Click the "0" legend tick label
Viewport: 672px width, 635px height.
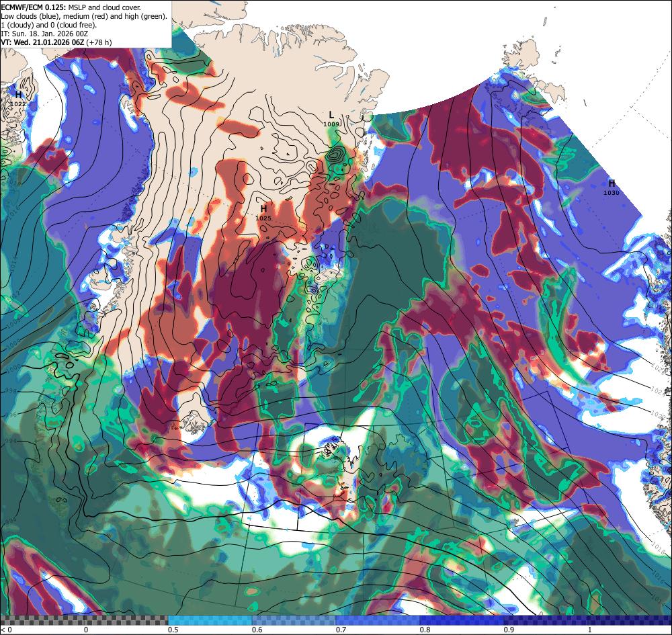coord(86,630)
